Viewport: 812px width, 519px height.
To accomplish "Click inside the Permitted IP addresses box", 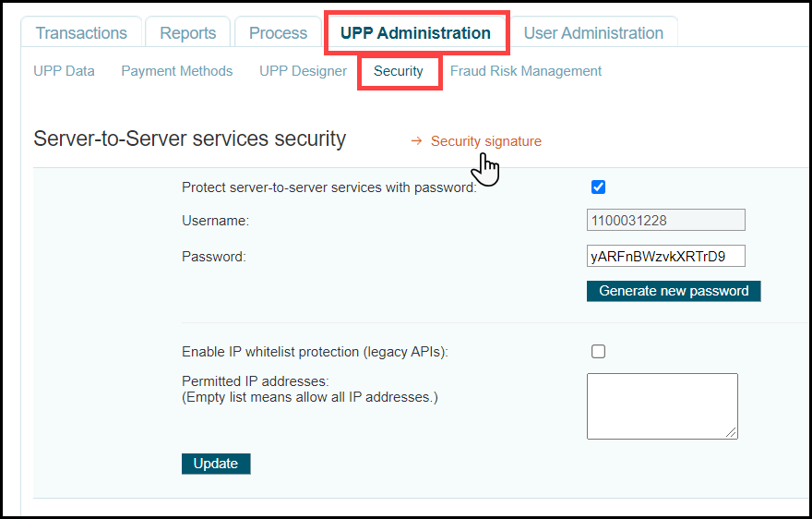I will click(662, 405).
